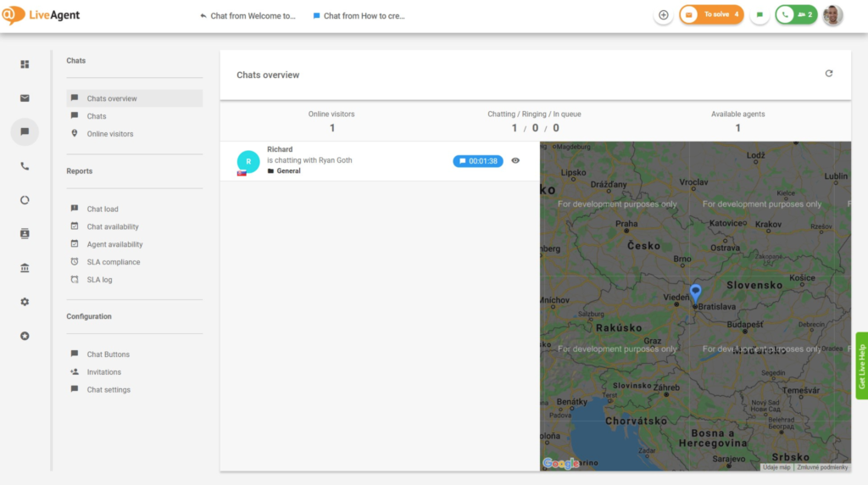868x485 pixels.
Task: Select Online visitors in Chats menu
Action: 110,134
